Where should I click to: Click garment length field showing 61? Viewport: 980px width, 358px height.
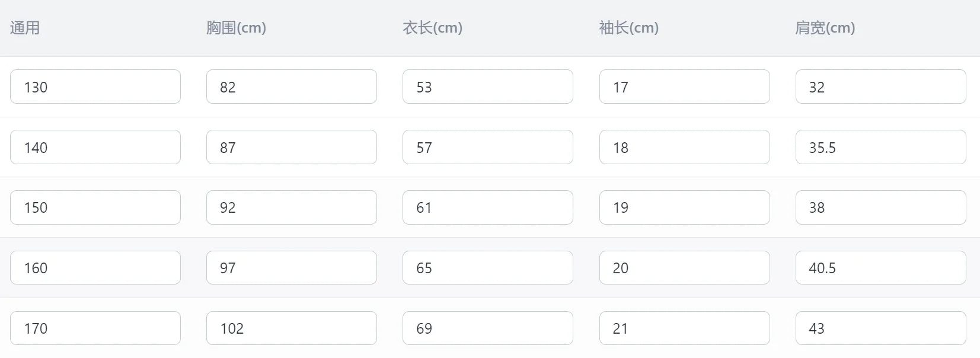tap(487, 207)
